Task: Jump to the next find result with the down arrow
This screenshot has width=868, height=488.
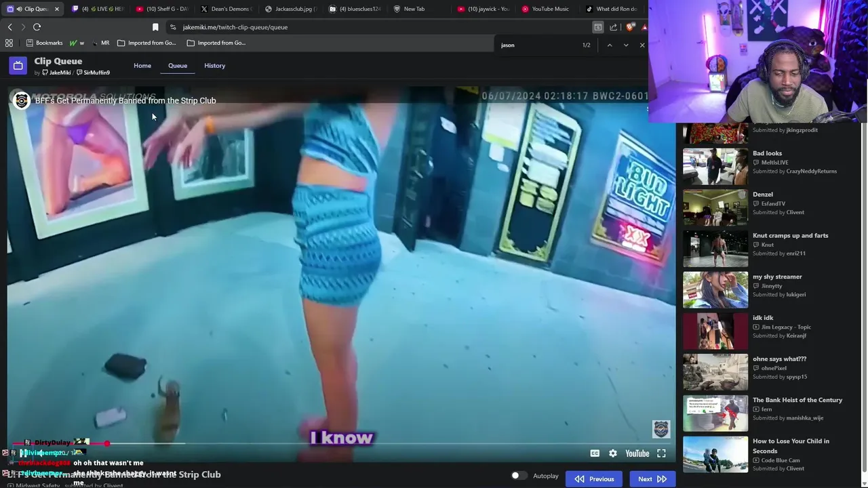Action: pos(626,45)
